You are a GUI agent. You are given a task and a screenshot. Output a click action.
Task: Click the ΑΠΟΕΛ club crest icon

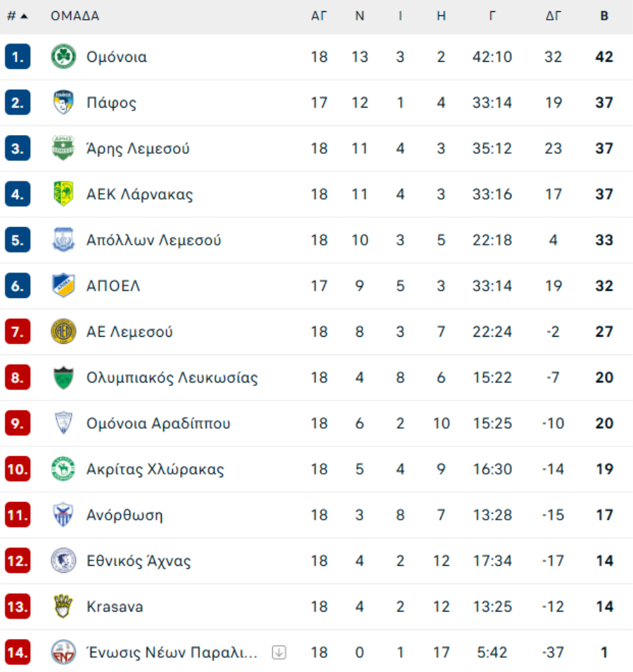[63, 285]
